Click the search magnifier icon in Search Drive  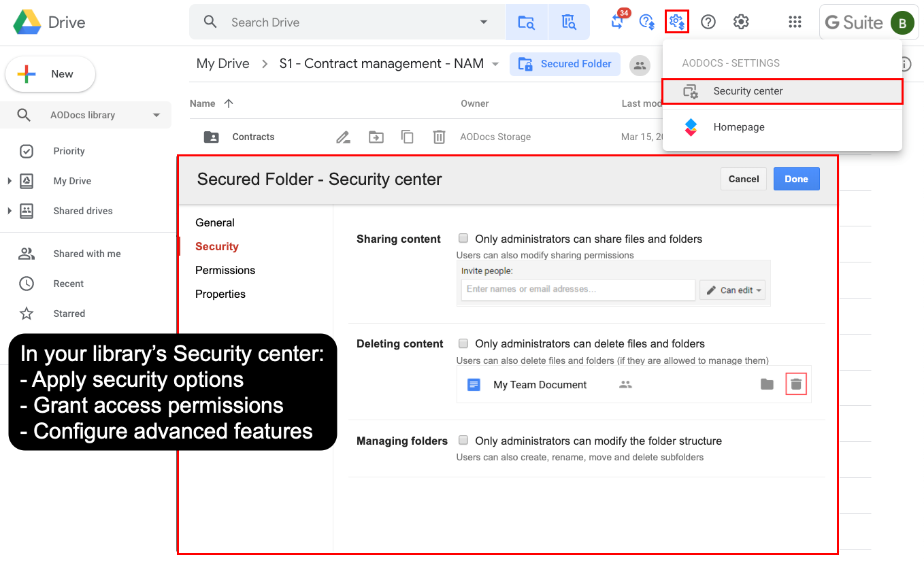tap(211, 22)
